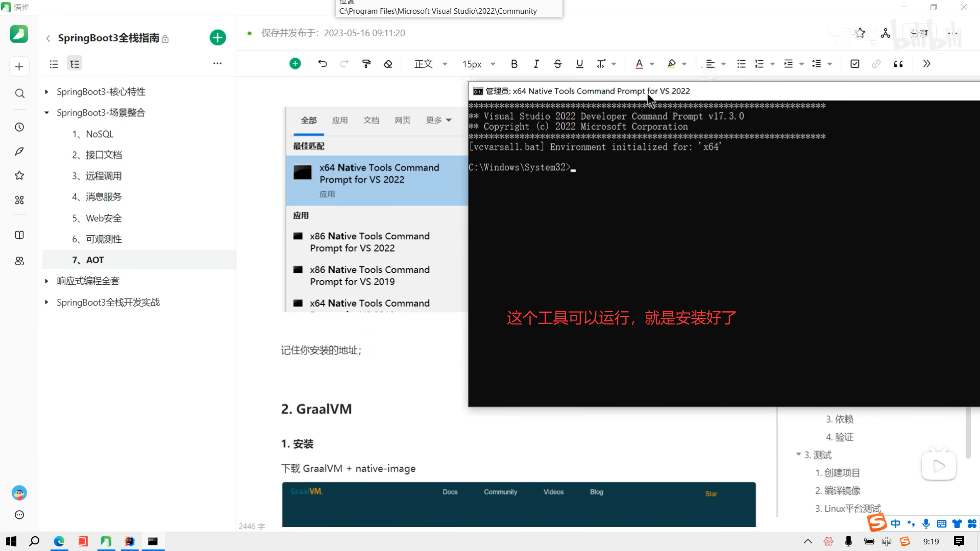
Task: Insert a blockquote
Action: [898, 64]
